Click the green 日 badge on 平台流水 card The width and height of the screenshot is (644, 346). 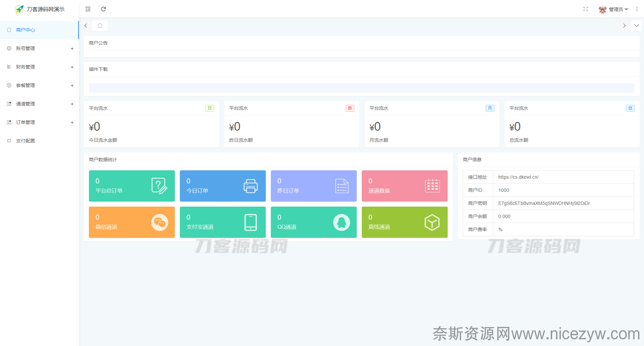[210, 108]
